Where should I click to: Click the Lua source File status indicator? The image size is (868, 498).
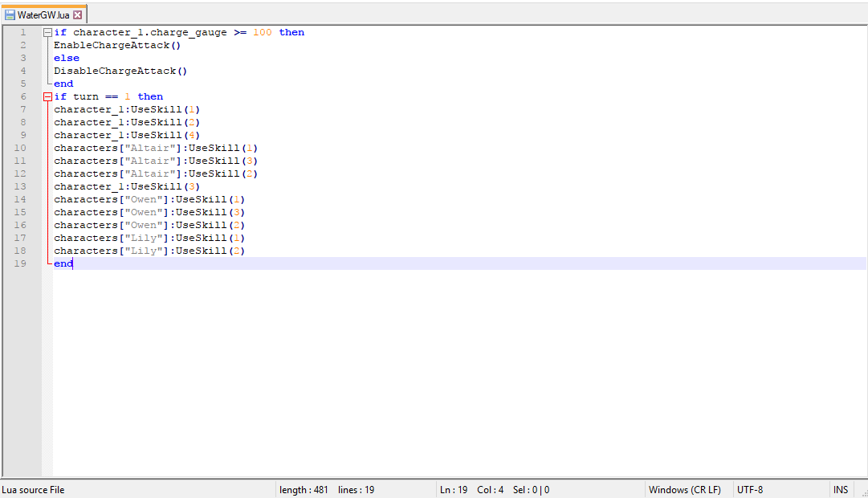(33, 489)
